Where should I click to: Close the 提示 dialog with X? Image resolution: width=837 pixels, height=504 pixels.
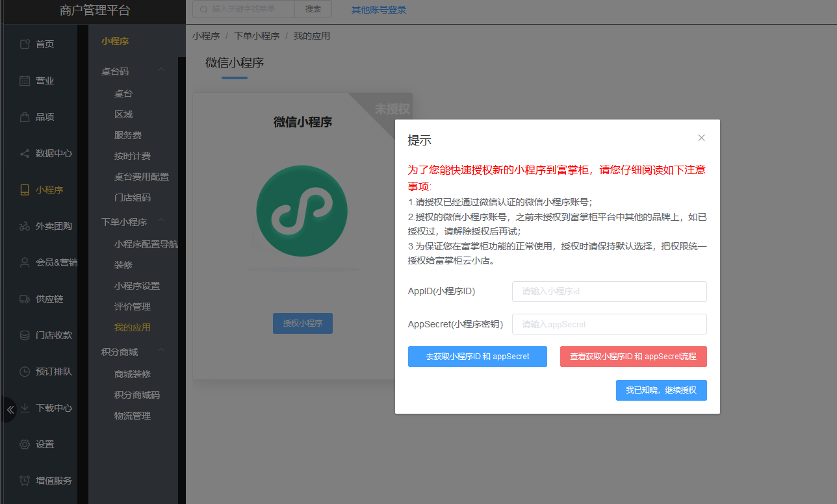point(701,138)
